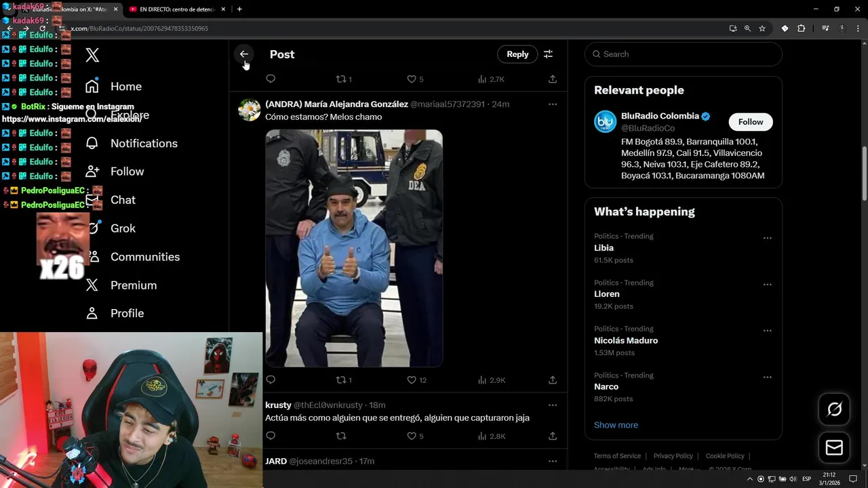Viewport: 868px width, 488px height.
Task: Go to Home in sidebar
Action: click(126, 87)
